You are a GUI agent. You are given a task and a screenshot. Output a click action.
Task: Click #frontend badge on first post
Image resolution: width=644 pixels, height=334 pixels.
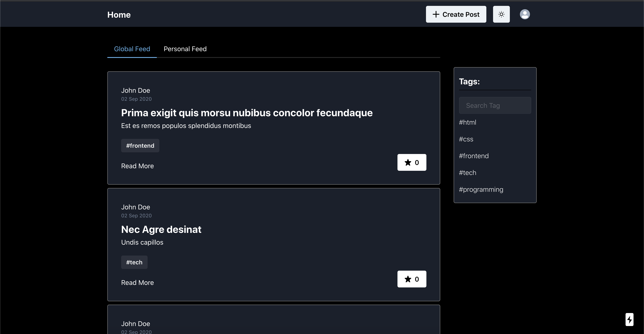[x=140, y=146]
